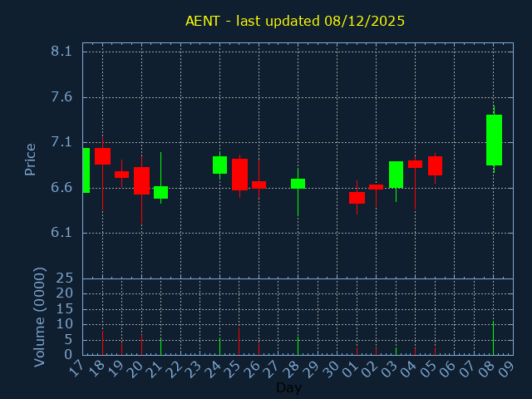Click the day 09 tick label
This screenshot has height=399, width=532.
(x=507, y=368)
